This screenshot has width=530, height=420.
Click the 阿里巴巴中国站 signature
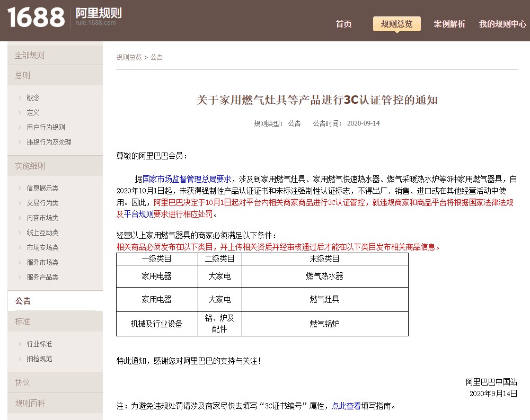pyautogui.click(x=491, y=382)
